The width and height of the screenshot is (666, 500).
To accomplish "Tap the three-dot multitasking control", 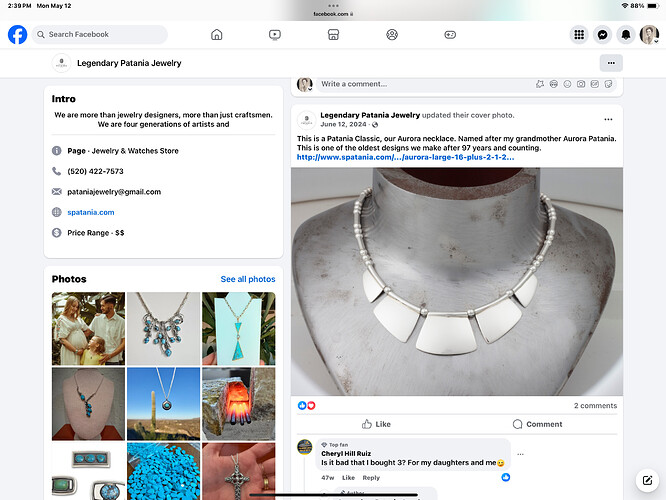I will 333,6.
